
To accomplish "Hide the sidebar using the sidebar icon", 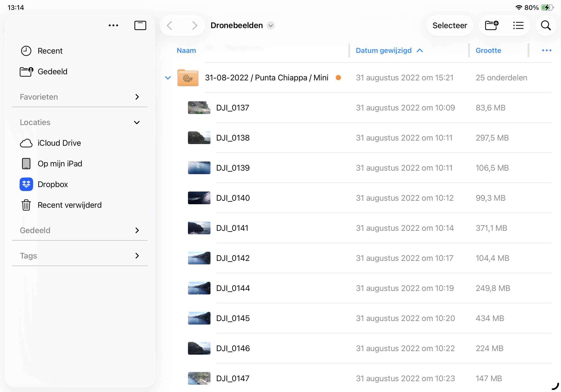I will point(140,25).
